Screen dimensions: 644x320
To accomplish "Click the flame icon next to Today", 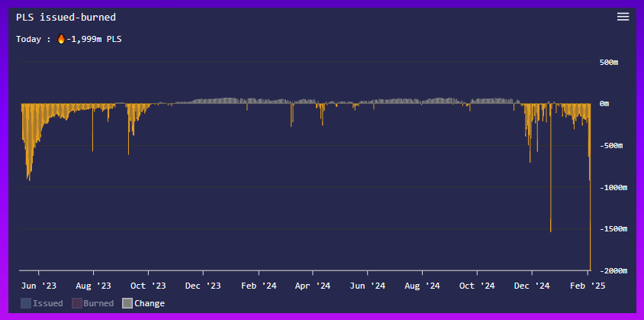I will [61, 39].
